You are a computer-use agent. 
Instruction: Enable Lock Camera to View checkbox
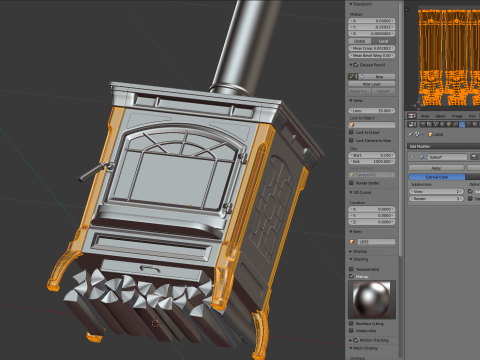[351, 140]
